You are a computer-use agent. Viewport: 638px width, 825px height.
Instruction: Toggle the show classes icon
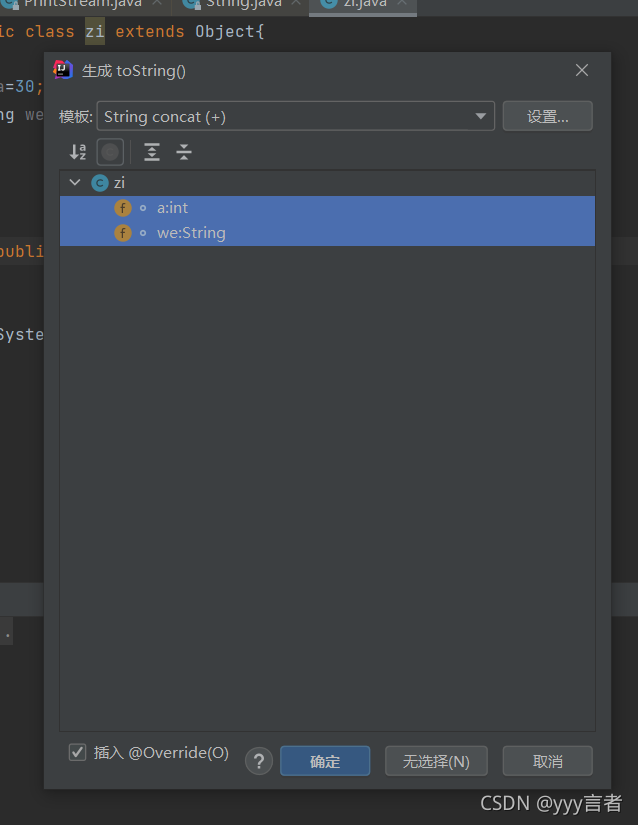coord(110,152)
